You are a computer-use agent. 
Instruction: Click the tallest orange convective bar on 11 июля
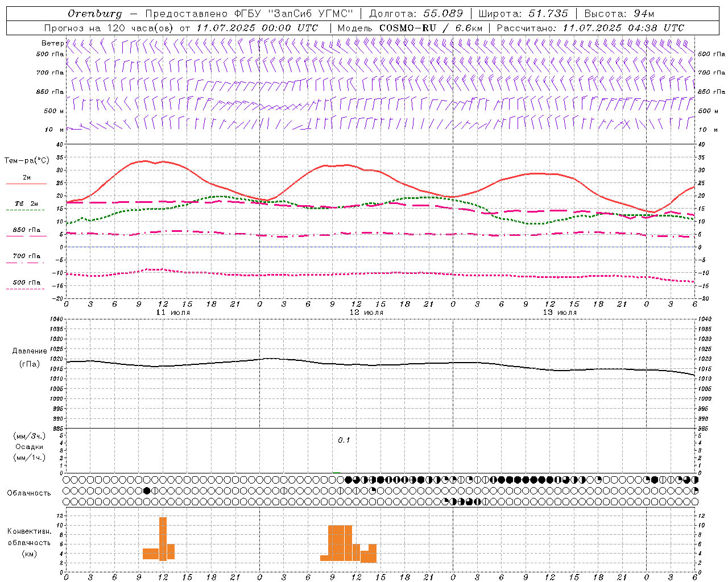(x=163, y=539)
